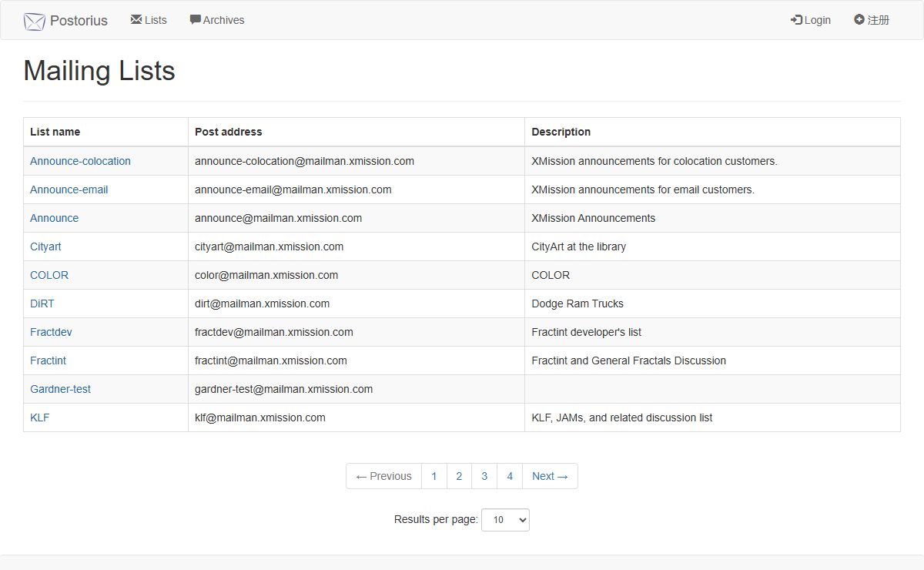
Task: Select klf@mailman.xmission.com address
Action: (x=259, y=417)
